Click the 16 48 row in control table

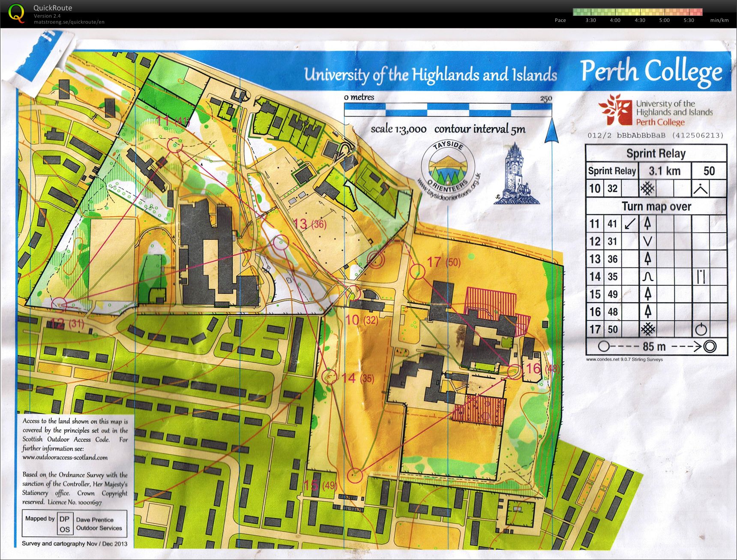[x=656, y=311]
